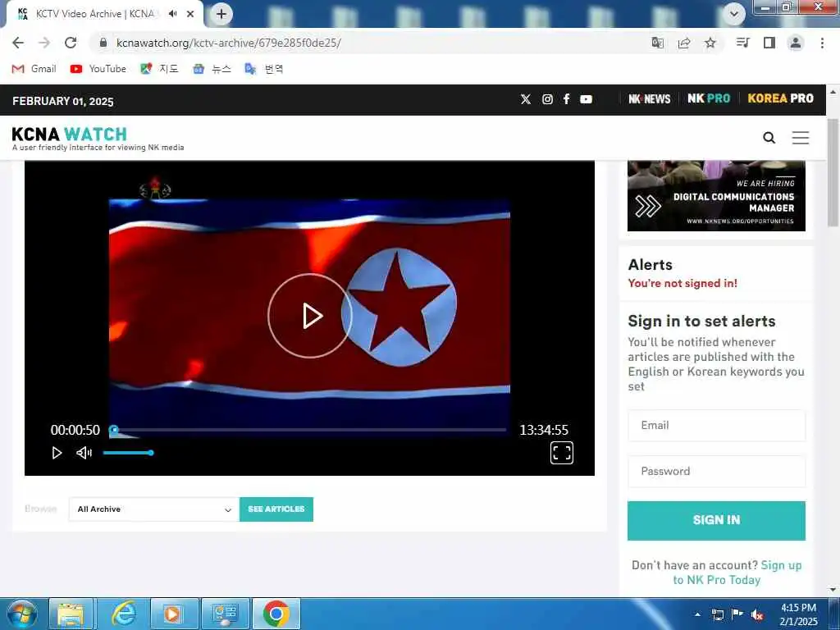Viewport: 840px width, 630px height.
Task: Bookmark this page with the star icon
Action: tap(710, 43)
